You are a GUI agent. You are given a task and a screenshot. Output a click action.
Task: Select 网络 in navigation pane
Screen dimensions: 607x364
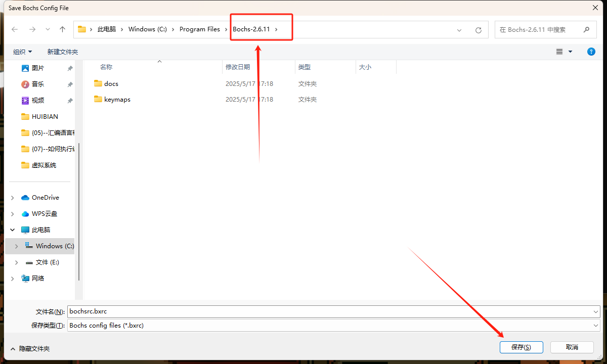38,278
